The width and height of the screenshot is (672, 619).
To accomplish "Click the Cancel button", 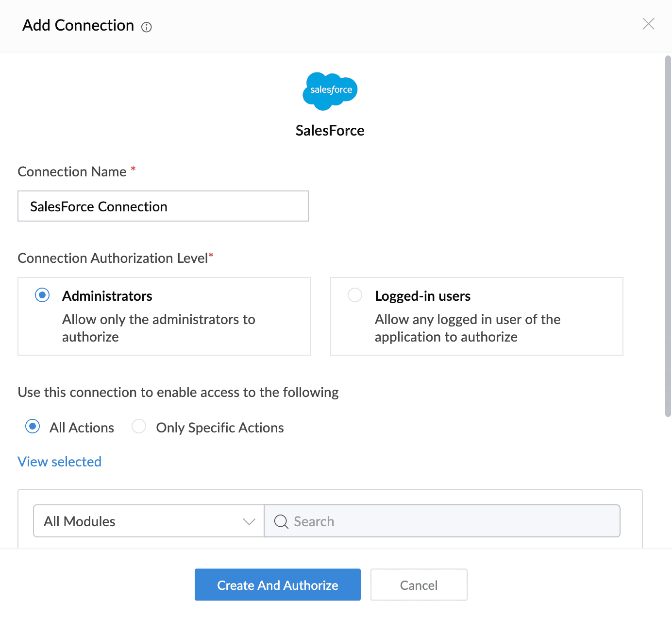I will pos(419,585).
